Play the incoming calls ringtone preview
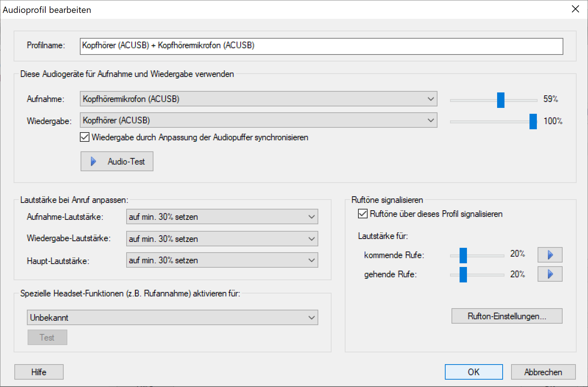This screenshot has width=588, height=387. (x=550, y=255)
